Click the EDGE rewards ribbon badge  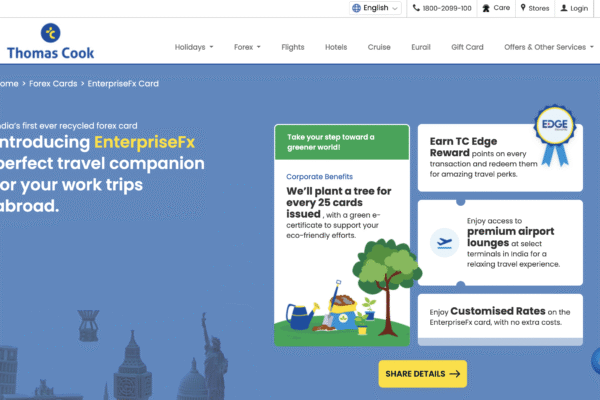coord(555,135)
